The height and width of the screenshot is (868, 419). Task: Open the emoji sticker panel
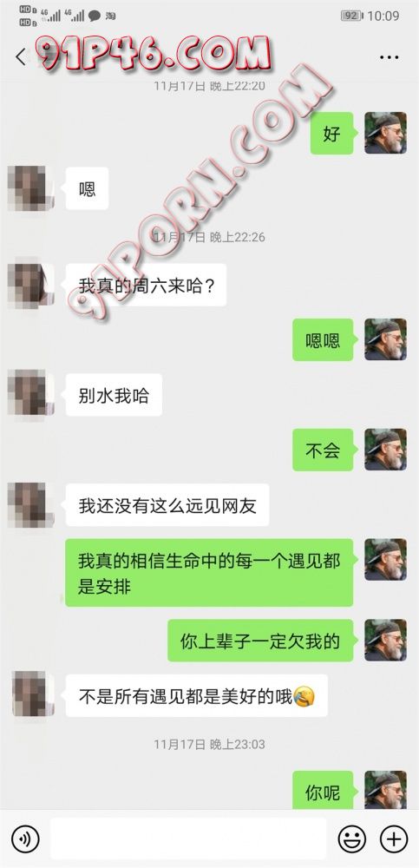[352, 839]
